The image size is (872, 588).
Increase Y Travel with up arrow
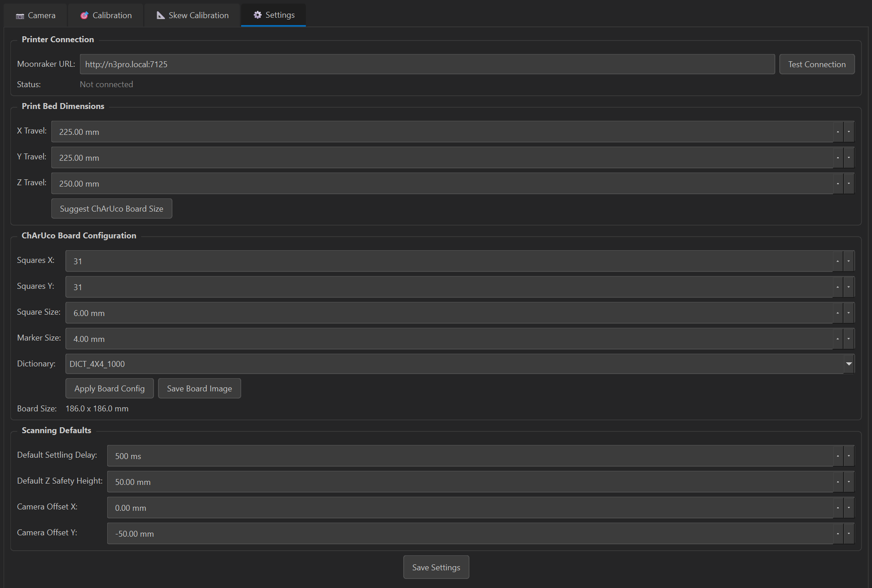(838, 158)
